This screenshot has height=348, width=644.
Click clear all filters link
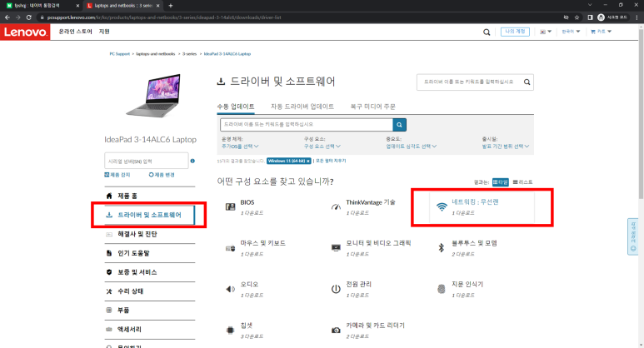click(x=331, y=161)
